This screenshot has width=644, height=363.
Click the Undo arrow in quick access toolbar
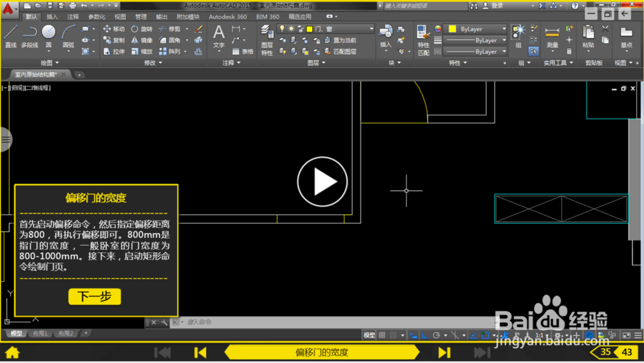click(84, 5)
